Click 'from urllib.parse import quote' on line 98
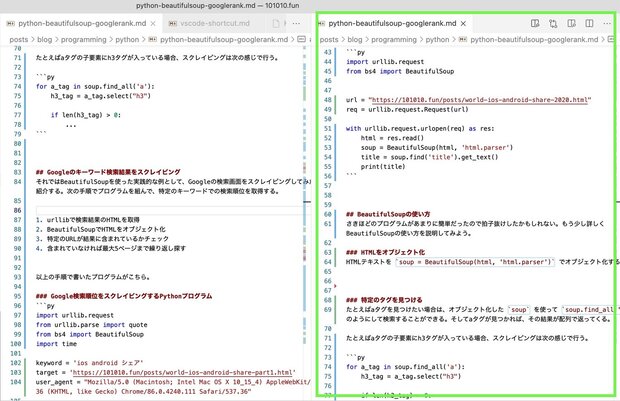 pos(91,325)
